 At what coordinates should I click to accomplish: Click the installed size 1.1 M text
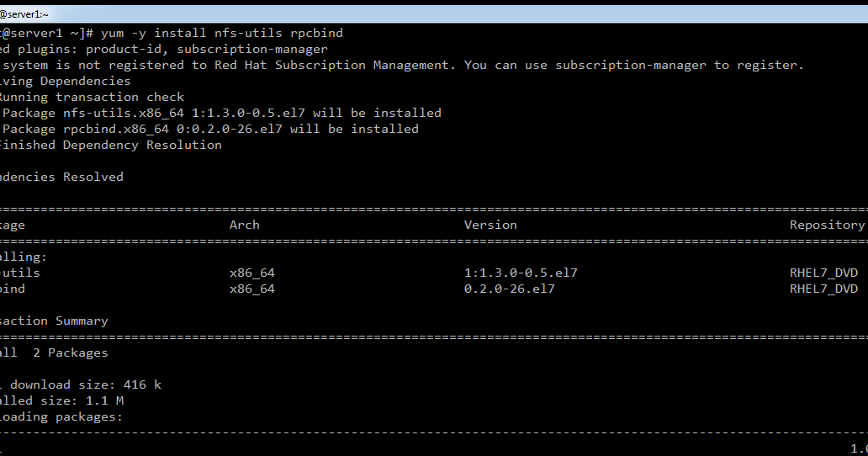(61, 400)
